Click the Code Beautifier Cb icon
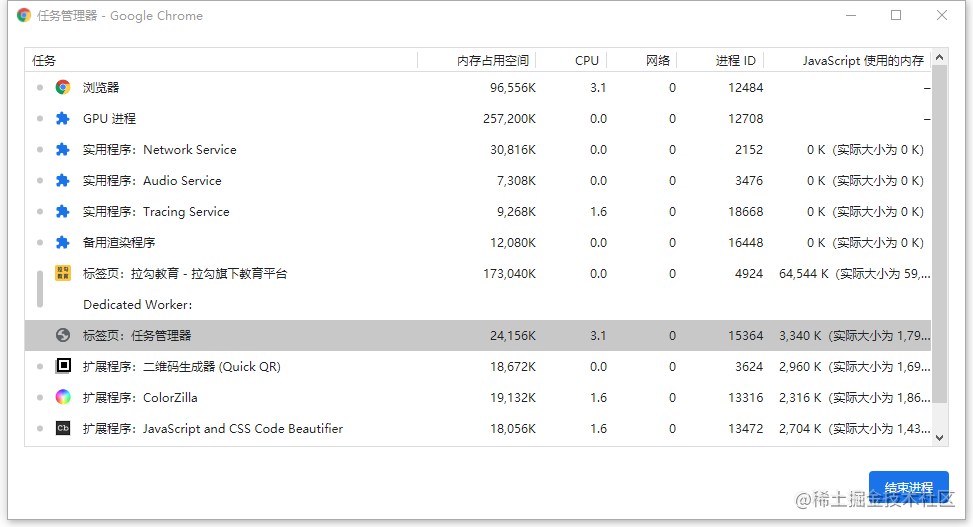The width and height of the screenshot is (973, 527). click(x=63, y=428)
